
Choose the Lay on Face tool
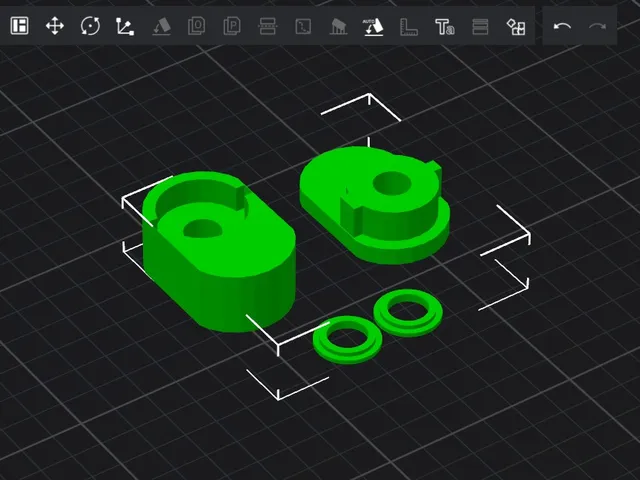[162, 27]
